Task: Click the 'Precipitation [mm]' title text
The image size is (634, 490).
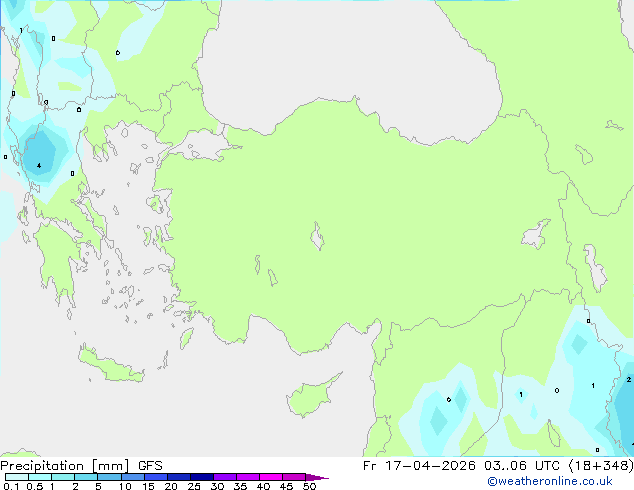Action: (65, 466)
